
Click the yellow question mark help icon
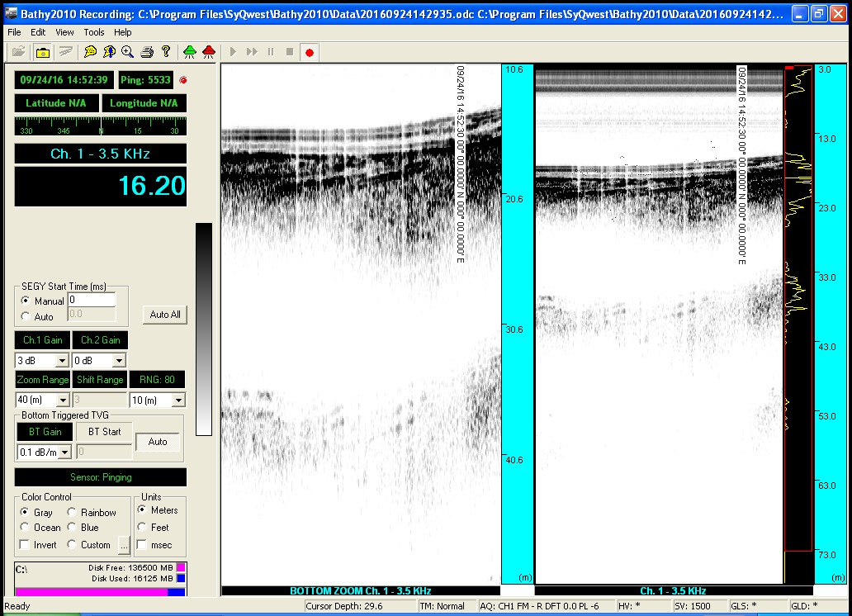pos(166,52)
